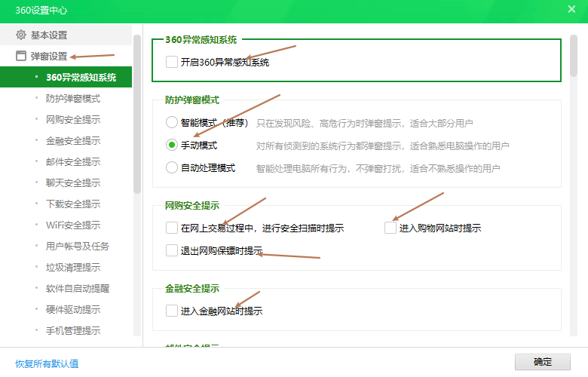Go to 聊天安全提示 in sidebar
The height and width of the screenshot is (377, 588).
click(73, 182)
